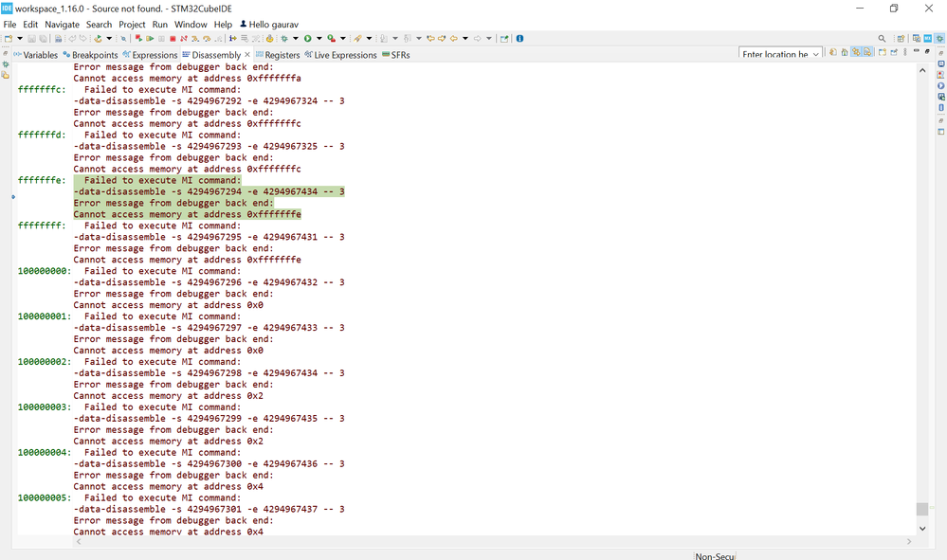Image resolution: width=947 pixels, height=560 pixels.
Task: Click the Step Return icon
Action: pyautogui.click(x=219, y=39)
